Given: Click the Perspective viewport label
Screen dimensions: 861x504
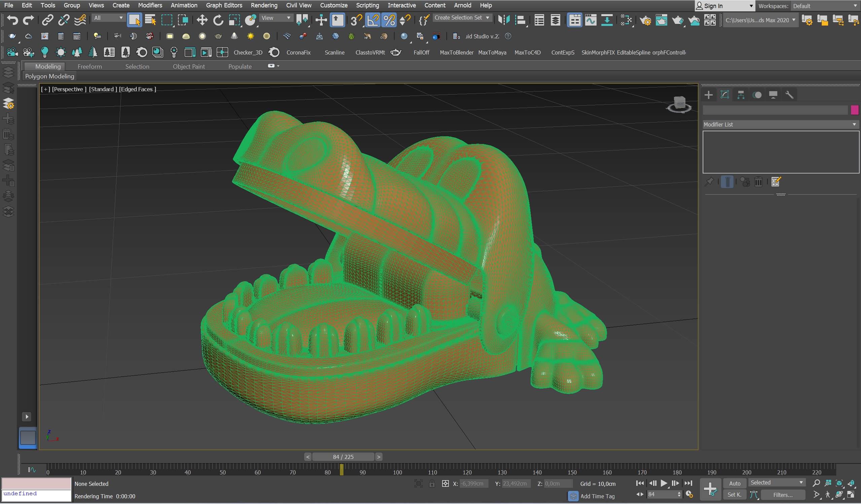Looking at the screenshot, I should [69, 89].
